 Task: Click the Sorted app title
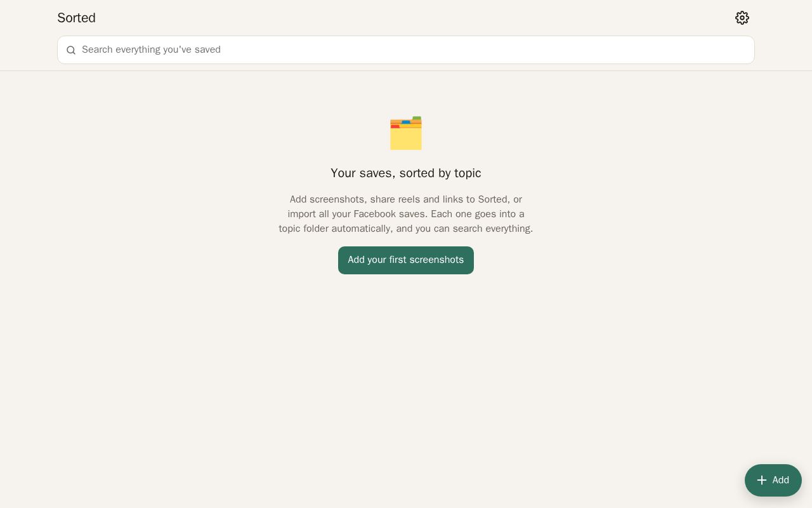point(76,18)
